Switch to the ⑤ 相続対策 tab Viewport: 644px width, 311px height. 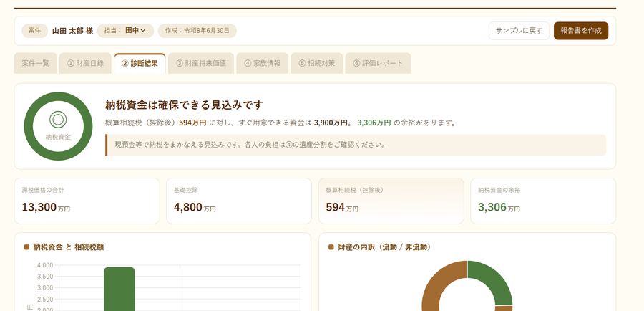(317, 63)
